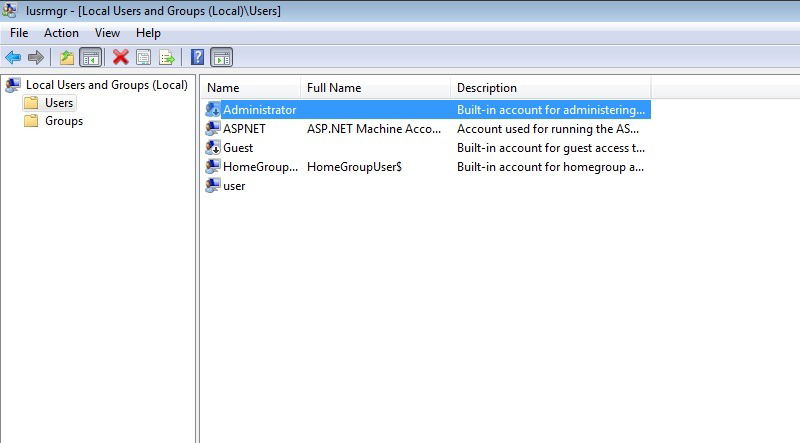Click the ASP.NET Machine Acco... full name cell

[374, 129]
